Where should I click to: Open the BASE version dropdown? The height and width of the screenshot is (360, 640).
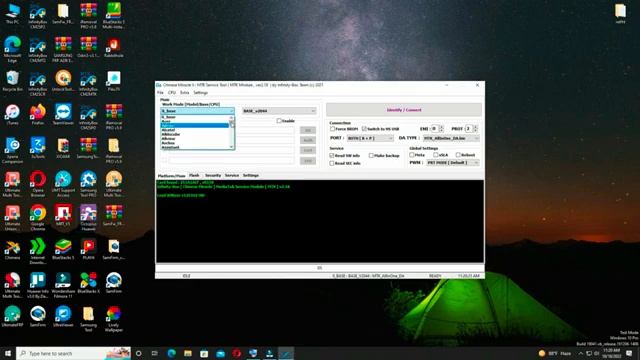(x=279, y=111)
